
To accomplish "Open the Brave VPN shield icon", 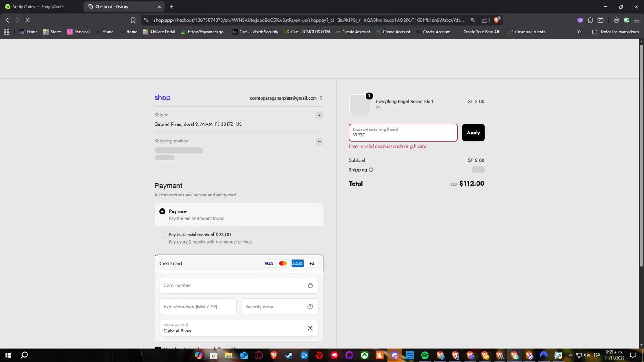I will (x=616, y=20).
